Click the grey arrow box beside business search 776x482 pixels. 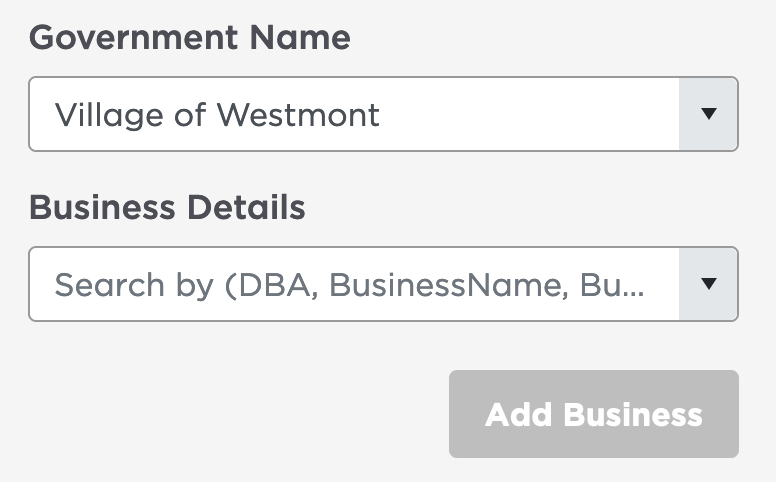pos(708,284)
